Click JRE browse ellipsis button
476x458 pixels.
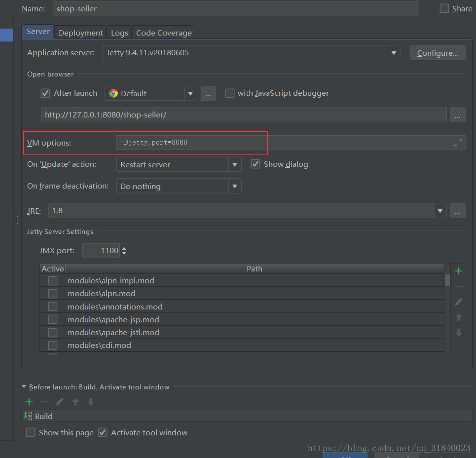[x=458, y=211]
